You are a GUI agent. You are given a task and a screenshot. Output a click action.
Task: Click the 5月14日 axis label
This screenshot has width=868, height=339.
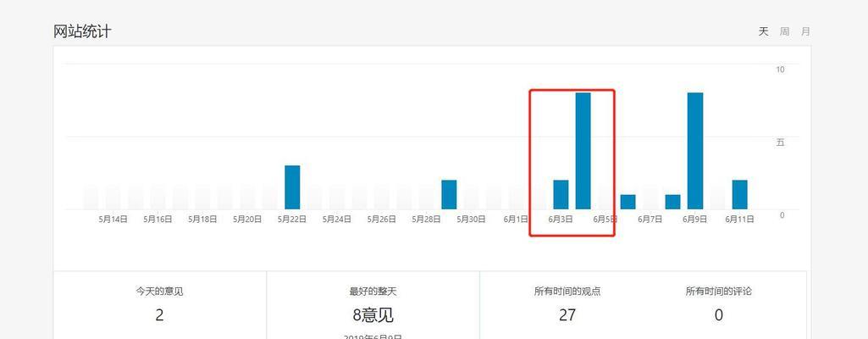click(x=113, y=220)
